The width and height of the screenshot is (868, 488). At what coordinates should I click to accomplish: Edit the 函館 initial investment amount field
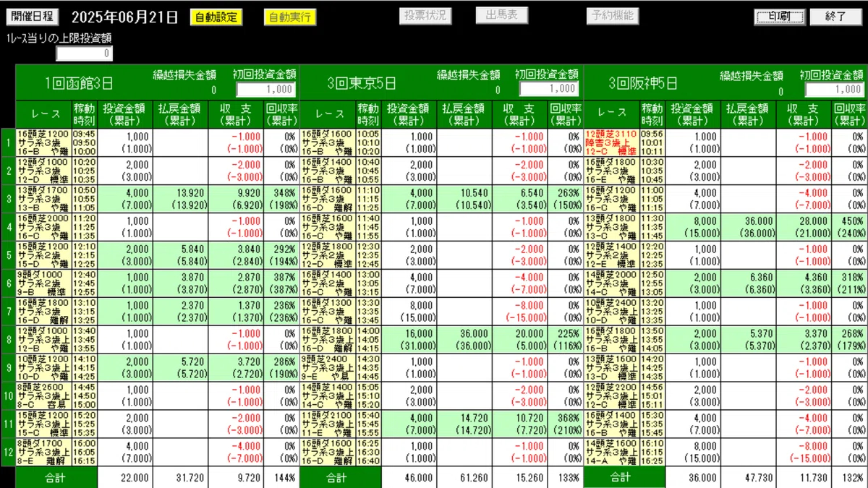(x=266, y=89)
